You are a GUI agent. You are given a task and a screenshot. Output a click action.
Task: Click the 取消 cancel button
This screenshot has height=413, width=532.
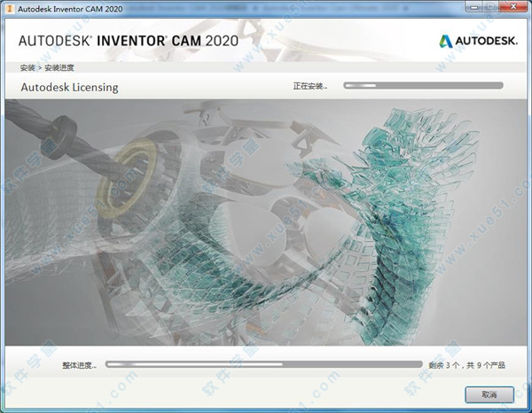(x=489, y=394)
